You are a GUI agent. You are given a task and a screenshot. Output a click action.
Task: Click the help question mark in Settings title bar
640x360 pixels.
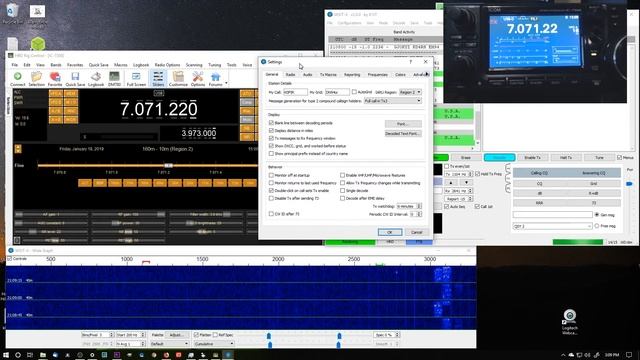[x=411, y=62]
